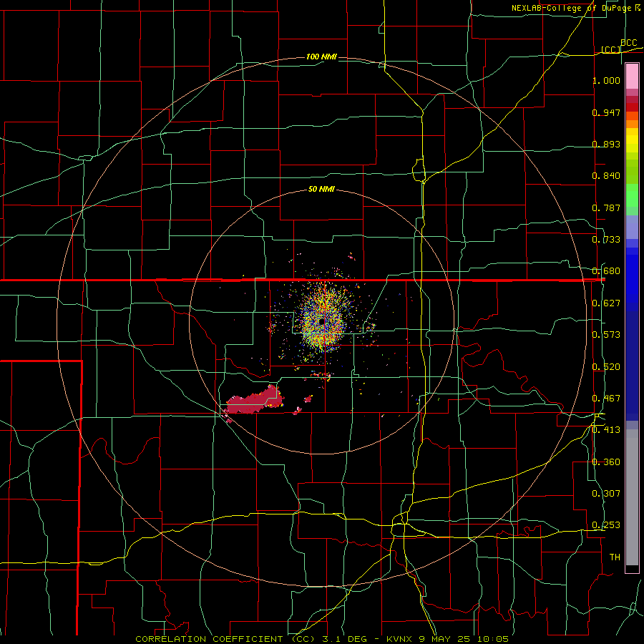
Task: Click the 0.947 scale value
Action: coord(606,112)
